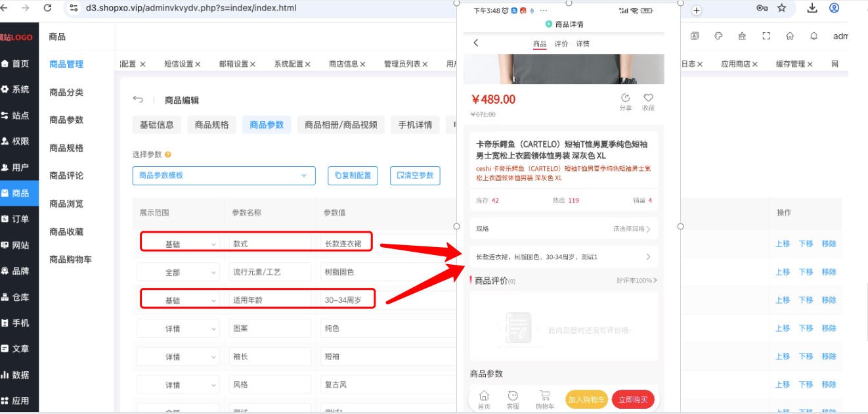Open the theme palette icon in header
868x414 pixels.
pyautogui.click(x=718, y=36)
